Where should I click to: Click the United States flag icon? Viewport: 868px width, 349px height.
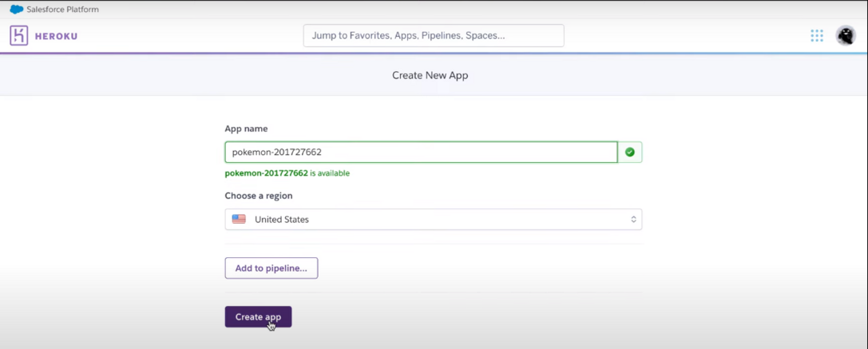(239, 219)
